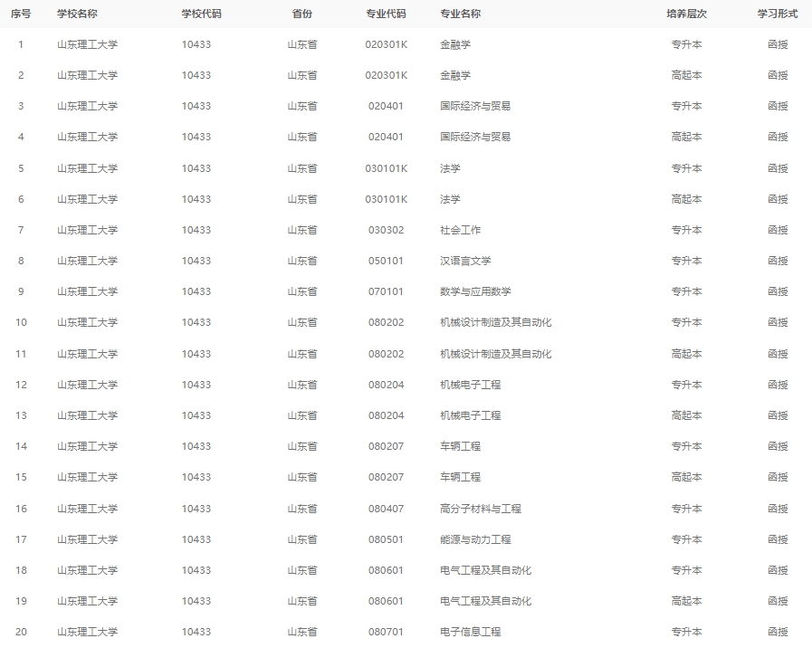This screenshot has width=812, height=648.
Task: Click the 学习形式 column header
Action: point(778,14)
